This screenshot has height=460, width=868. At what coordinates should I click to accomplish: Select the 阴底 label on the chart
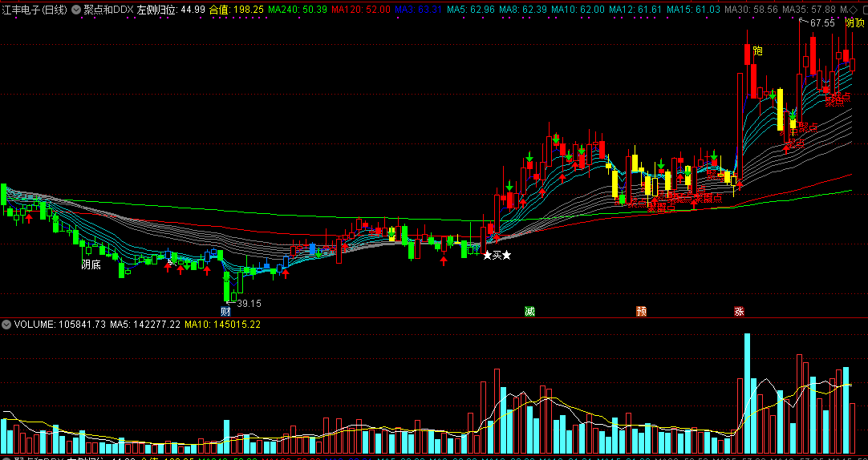coord(91,264)
